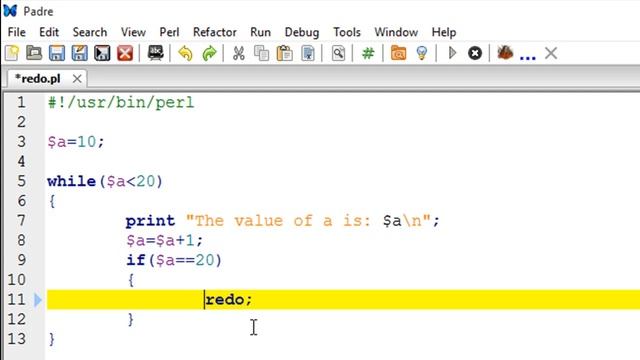Click the opening brace on line 6
Image resolution: width=640 pixels, height=360 pixels.
(x=52, y=201)
